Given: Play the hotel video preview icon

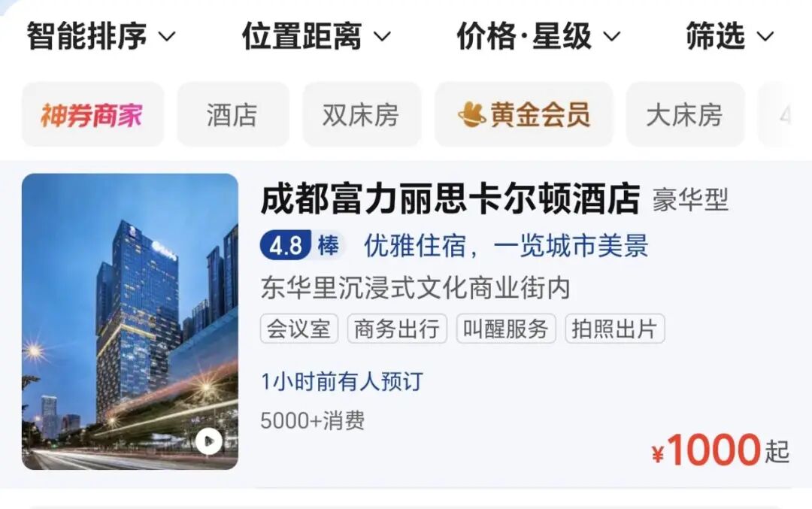Looking at the screenshot, I should click(x=209, y=441).
